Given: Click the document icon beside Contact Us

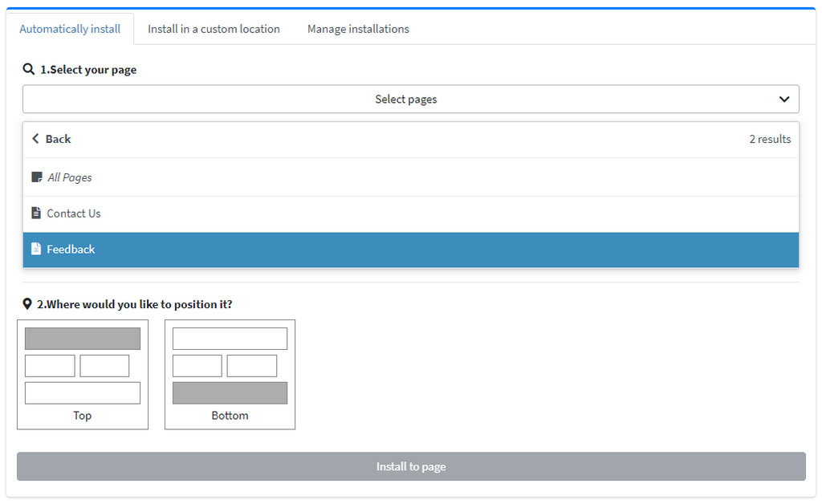Looking at the screenshot, I should click(36, 213).
